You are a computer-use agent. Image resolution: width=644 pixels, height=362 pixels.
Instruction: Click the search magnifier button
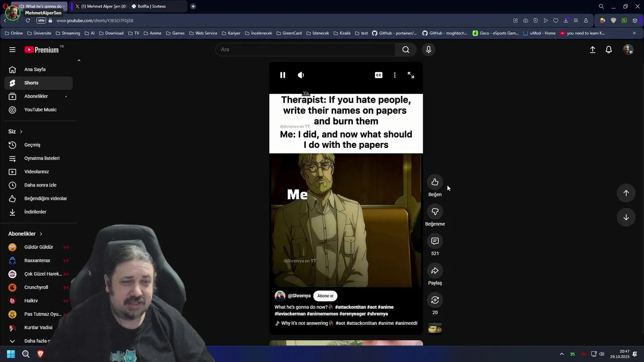(x=406, y=49)
